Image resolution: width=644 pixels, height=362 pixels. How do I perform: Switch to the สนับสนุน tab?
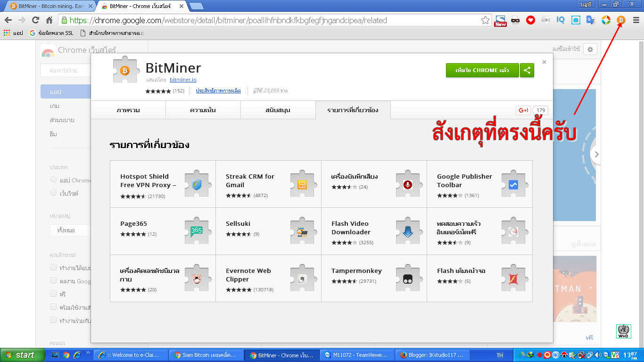pos(278,110)
